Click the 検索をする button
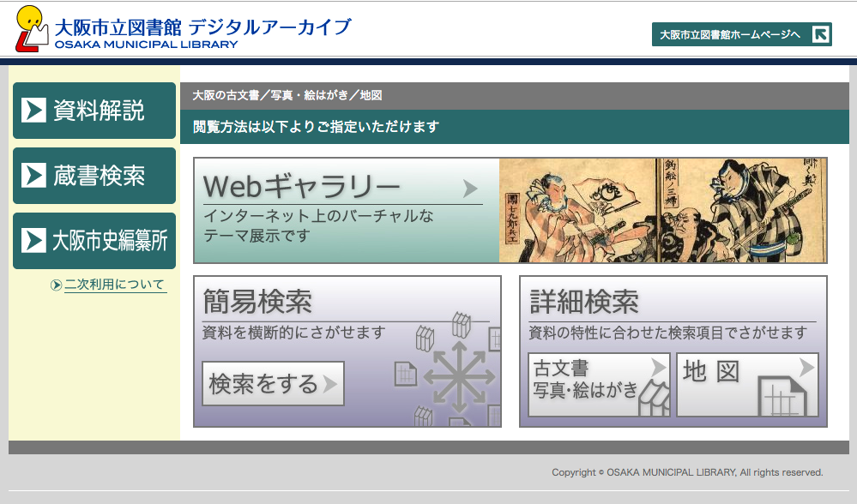 [x=273, y=383]
